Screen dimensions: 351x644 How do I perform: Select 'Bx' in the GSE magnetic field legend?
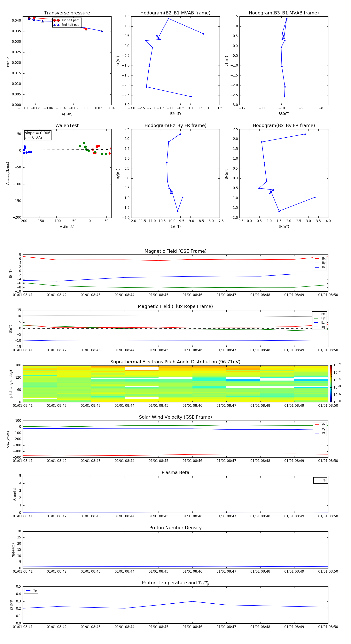[320, 259]
